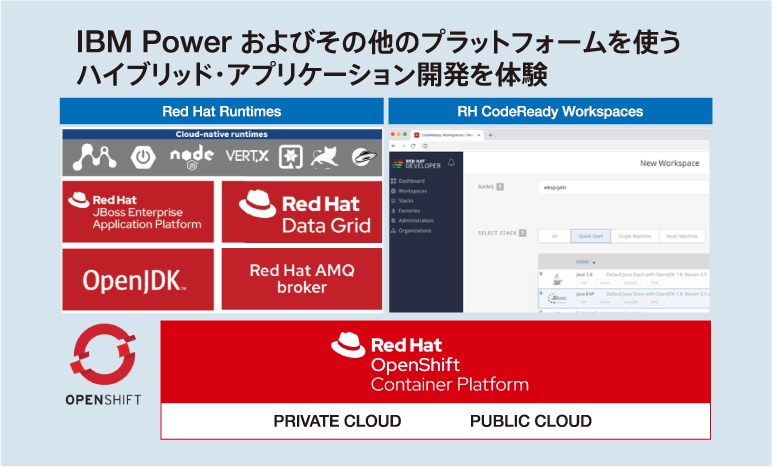Click the Quarkus square star icon
The image size is (772, 467).
290,157
